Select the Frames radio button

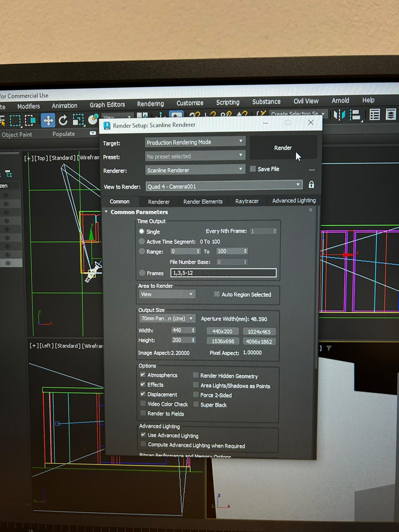[x=142, y=273]
